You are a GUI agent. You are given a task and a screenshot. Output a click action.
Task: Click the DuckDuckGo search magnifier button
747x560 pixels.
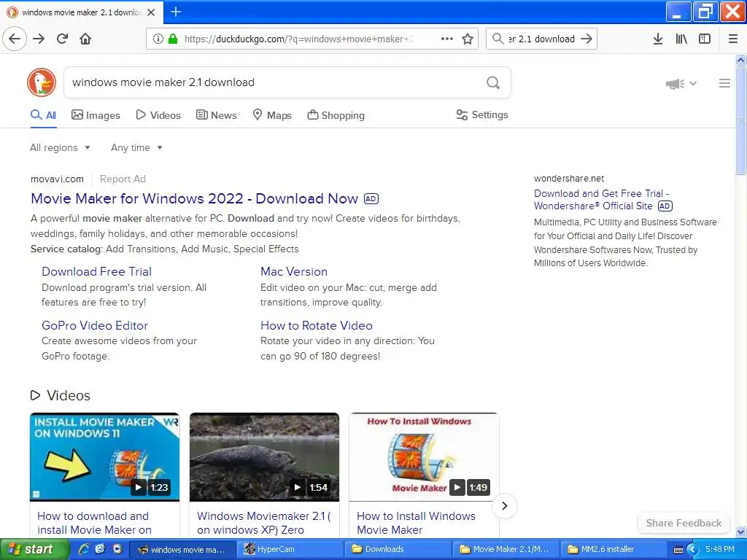click(493, 83)
